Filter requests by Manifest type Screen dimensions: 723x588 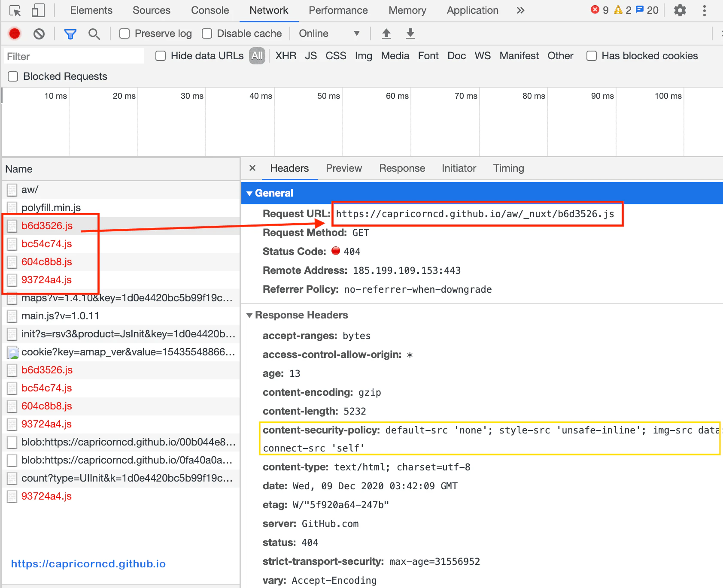pos(519,56)
